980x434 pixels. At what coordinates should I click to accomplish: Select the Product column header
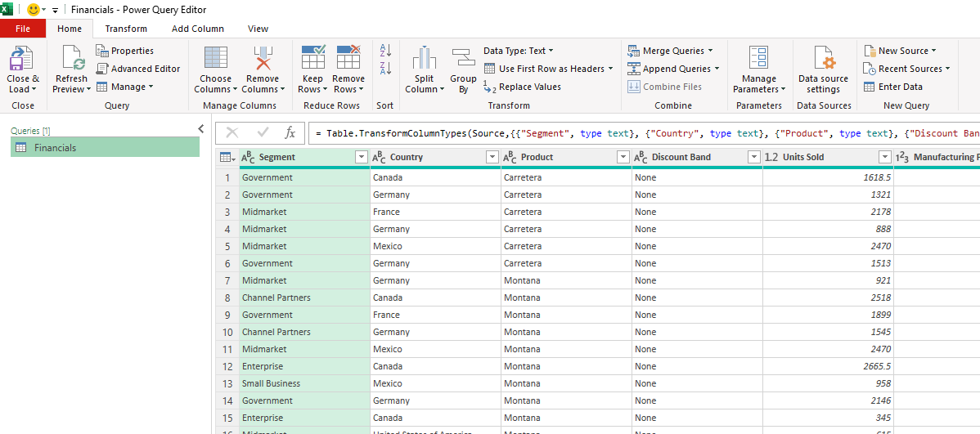565,158
